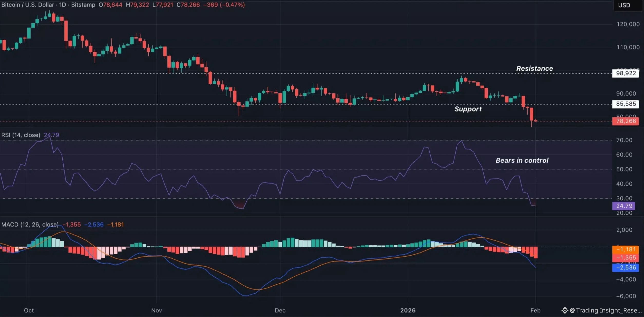
Task: Click the 2026 label on time axis
Action: coord(408,310)
